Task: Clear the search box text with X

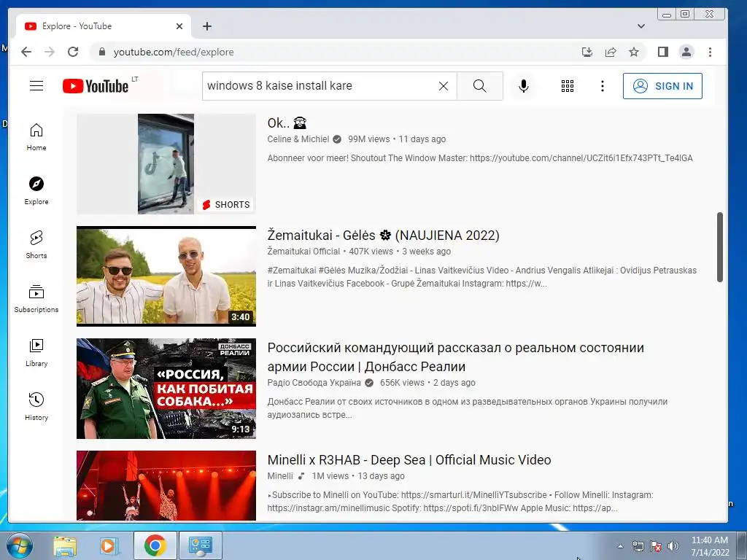Action: (x=443, y=86)
